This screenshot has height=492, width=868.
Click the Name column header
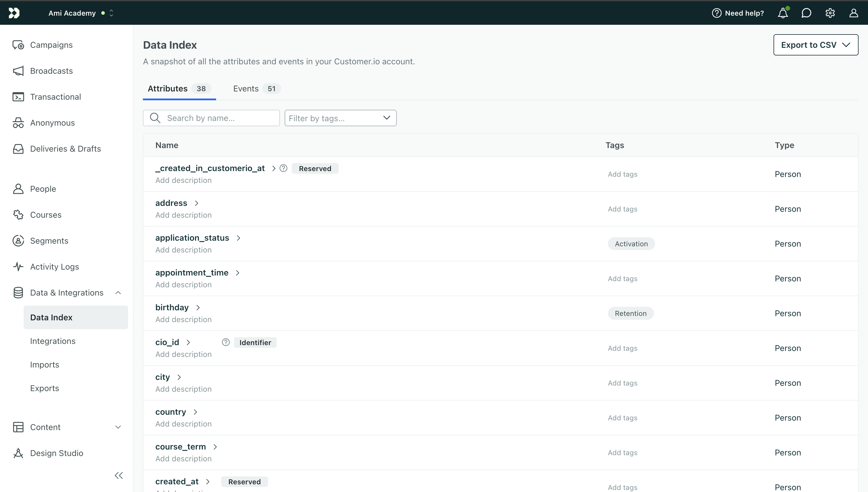(x=167, y=145)
